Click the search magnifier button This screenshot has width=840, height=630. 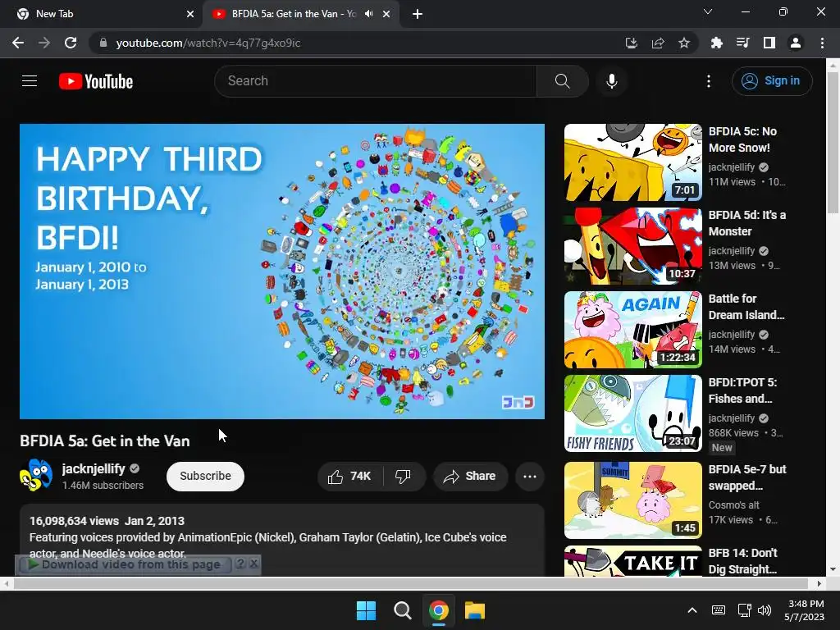point(562,81)
